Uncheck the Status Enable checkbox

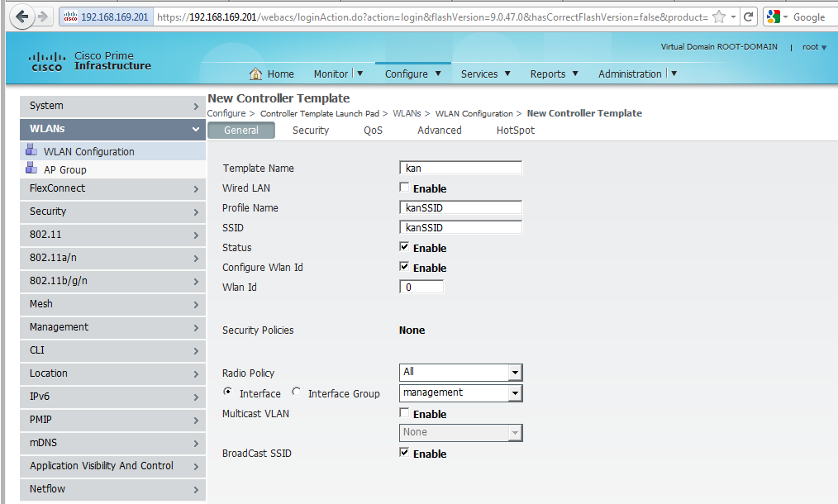pyautogui.click(x=405, y=246)
